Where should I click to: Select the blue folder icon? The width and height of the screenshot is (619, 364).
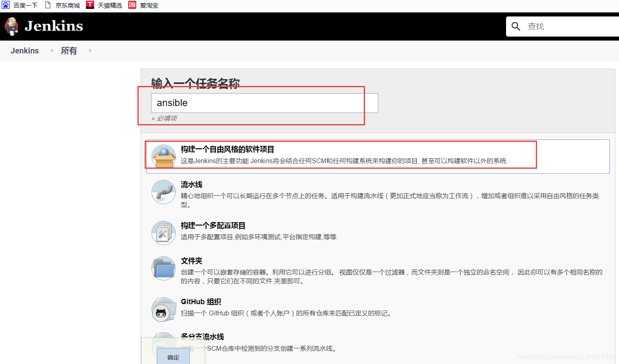pos(164,268)
